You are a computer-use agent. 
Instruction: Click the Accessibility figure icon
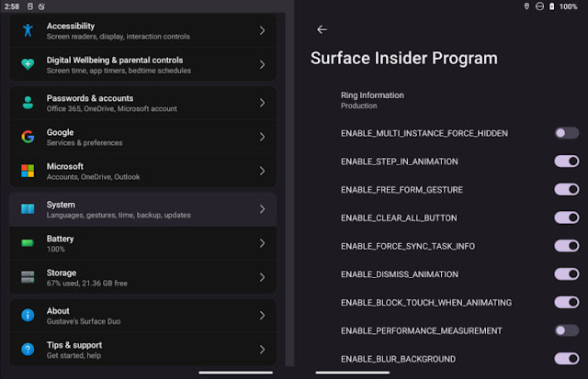click(28, 30)
